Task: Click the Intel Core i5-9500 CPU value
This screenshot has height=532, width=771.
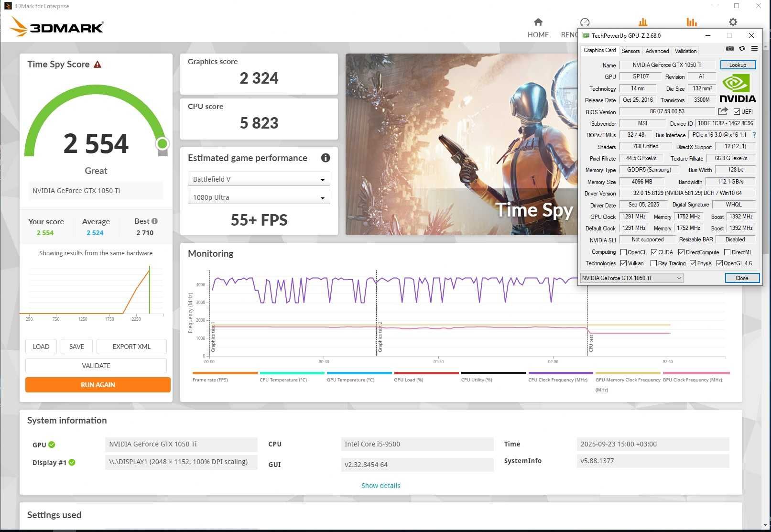Action: click(417, 444)
